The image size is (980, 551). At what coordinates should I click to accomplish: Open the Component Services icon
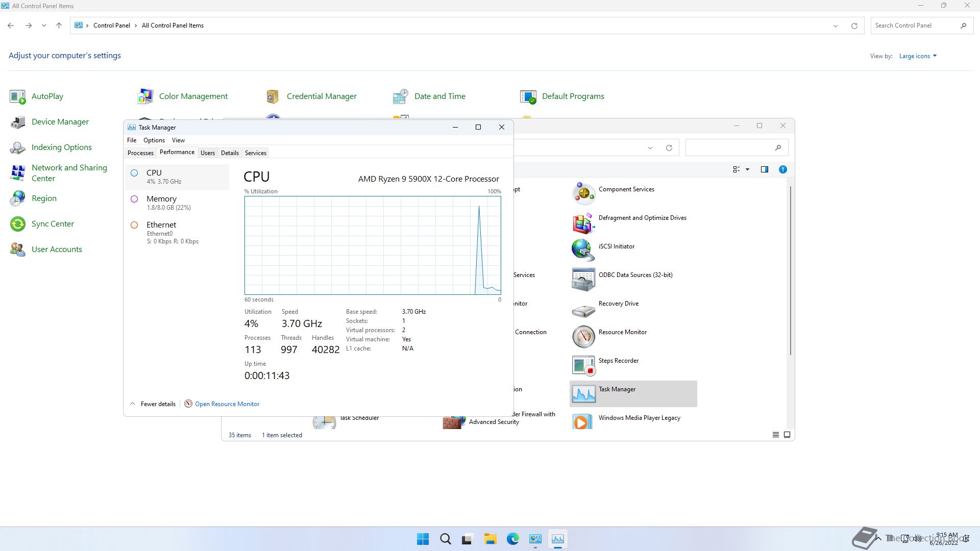[583, 193]
